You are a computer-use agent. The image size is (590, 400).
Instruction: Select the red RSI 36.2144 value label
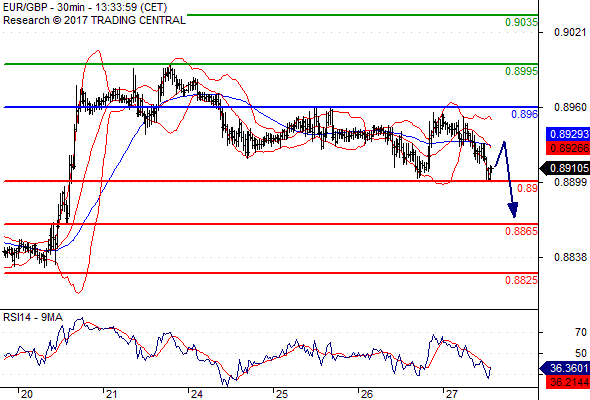point(568,382)
